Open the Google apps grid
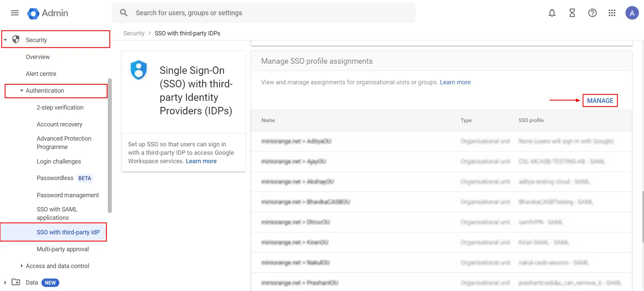 coord(612,13)
